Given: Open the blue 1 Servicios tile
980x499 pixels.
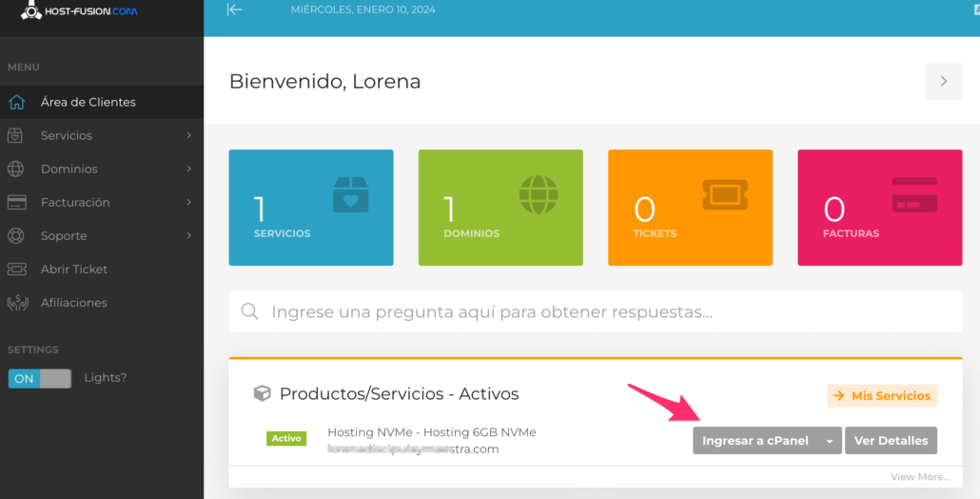Looking at the screenshot, I should pos(311,208).
